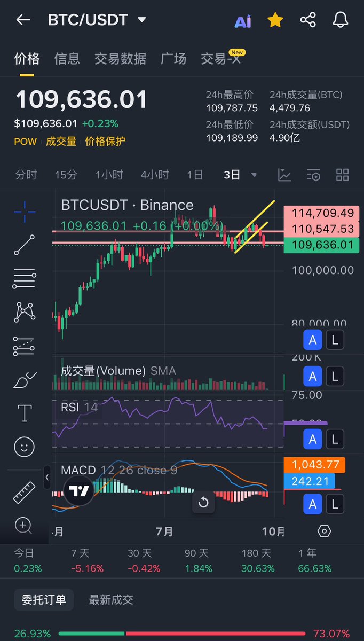Open the price alert bell
Image resolution: width=364 pixels, height=641 pixels.
[341, 20]
